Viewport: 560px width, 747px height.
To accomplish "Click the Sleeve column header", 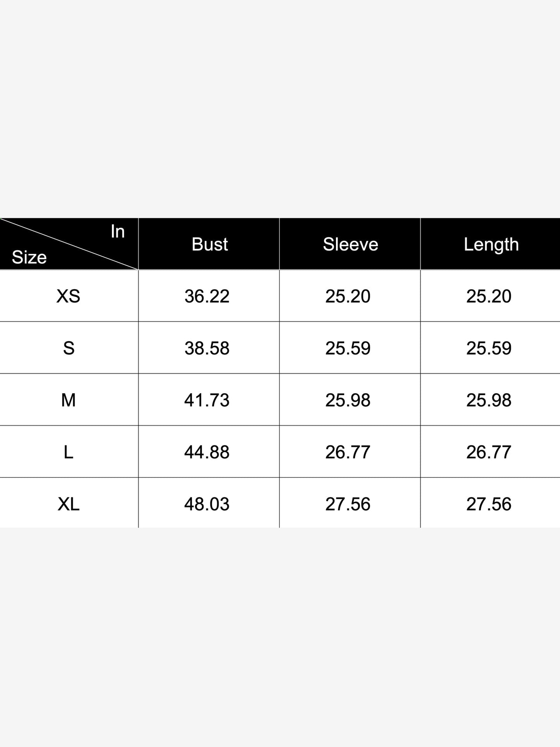I will 350,244.
